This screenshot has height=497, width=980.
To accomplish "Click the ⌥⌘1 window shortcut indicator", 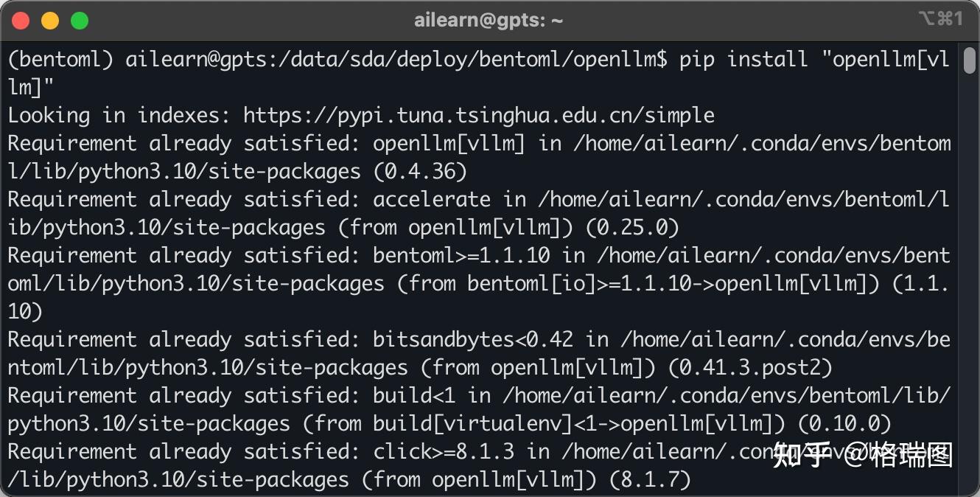I will [x=940, y=20].
